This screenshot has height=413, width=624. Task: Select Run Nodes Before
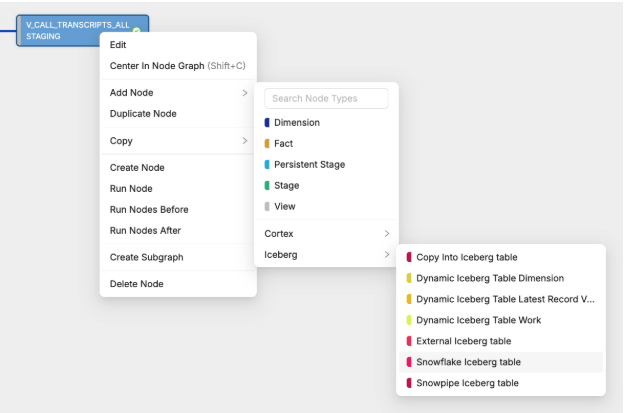point(149,210)
